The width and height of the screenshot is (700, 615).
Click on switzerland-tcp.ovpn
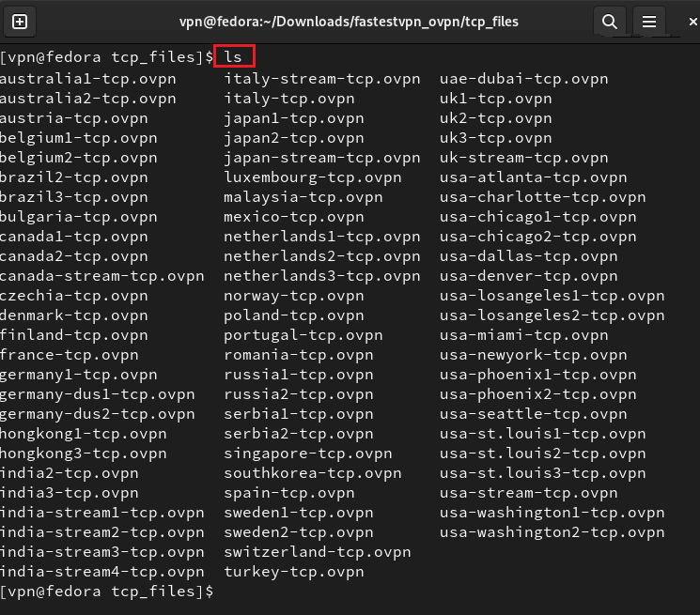[x=317, y=552]
